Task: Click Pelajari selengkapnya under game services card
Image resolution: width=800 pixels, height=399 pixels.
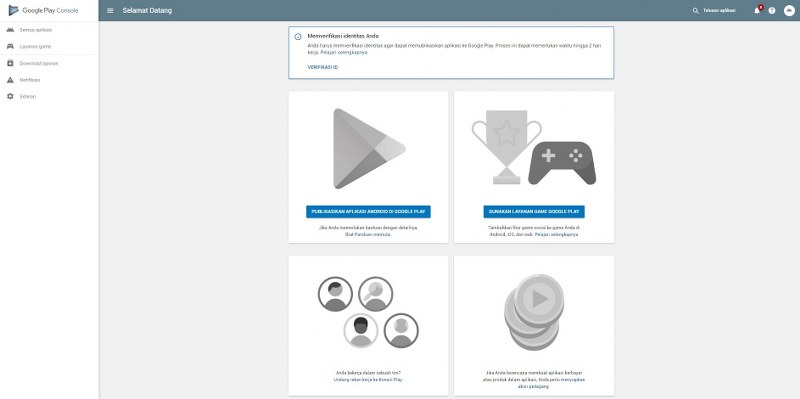Action: pyautogui.click(x=557, y=235)
